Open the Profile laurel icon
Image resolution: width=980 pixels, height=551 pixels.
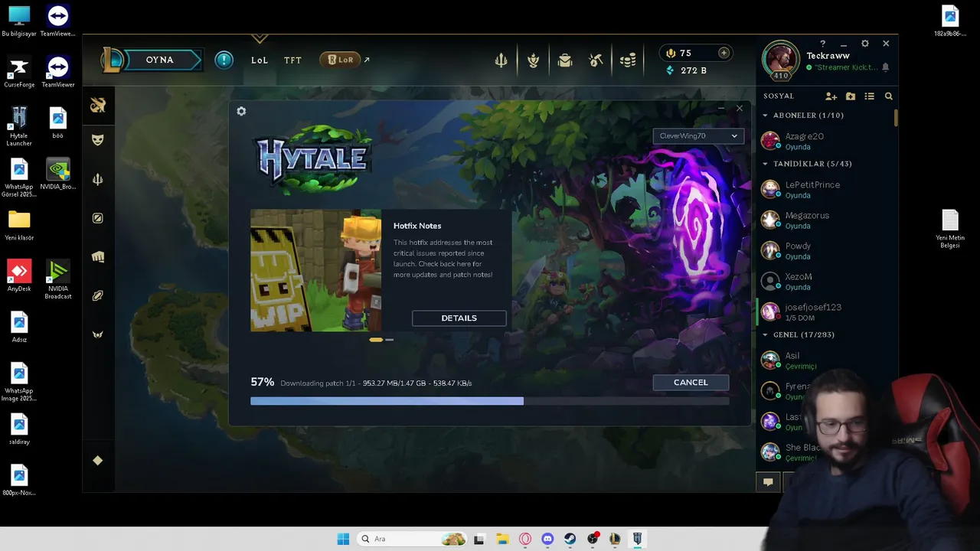tap(534, 60)
